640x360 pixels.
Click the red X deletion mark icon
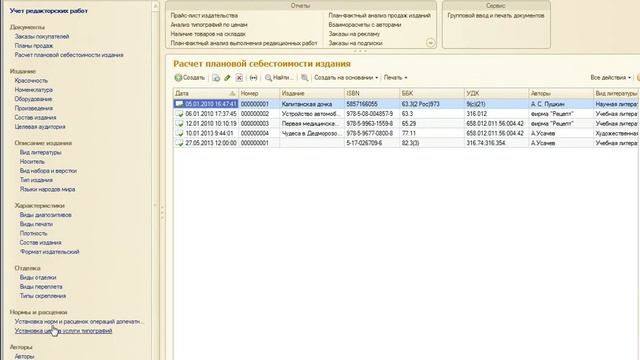[x=239, y=78]
